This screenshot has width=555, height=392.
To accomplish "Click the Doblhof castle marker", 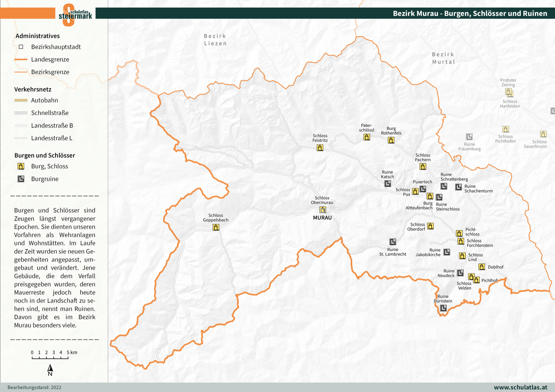I will [x=482, y=267].
